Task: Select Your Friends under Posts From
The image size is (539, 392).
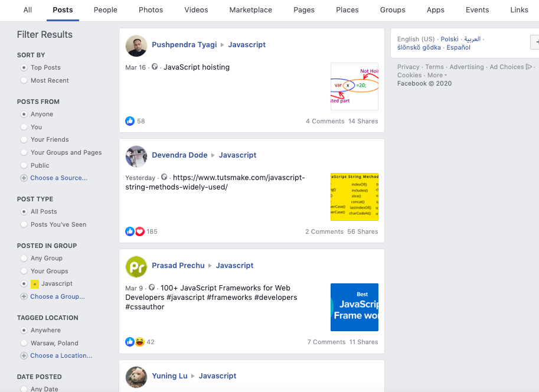Action: (24, 140)
